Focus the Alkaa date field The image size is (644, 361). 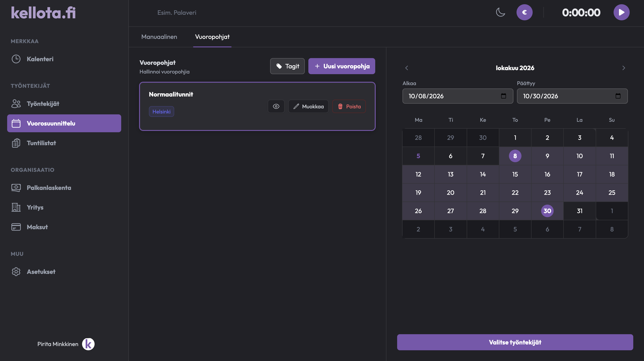(458, 96)
